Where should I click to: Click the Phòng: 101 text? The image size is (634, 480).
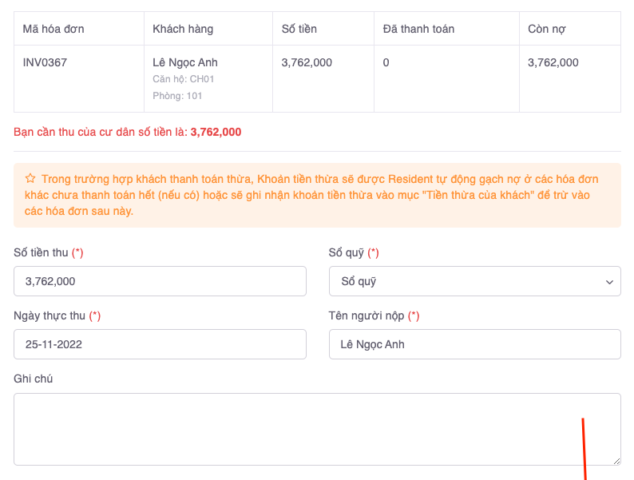177,96
